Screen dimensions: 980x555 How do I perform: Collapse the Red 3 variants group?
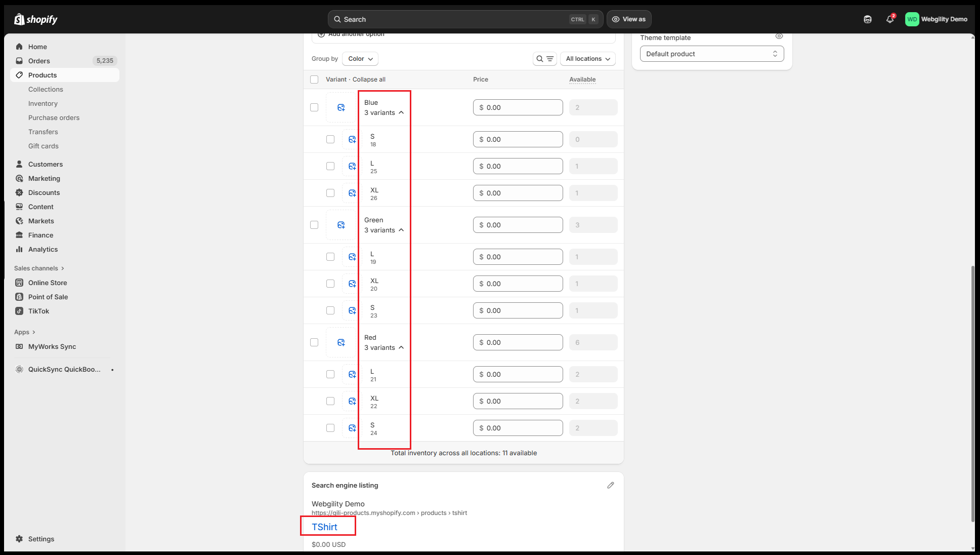pyautogui.click(x=384, y=347)
